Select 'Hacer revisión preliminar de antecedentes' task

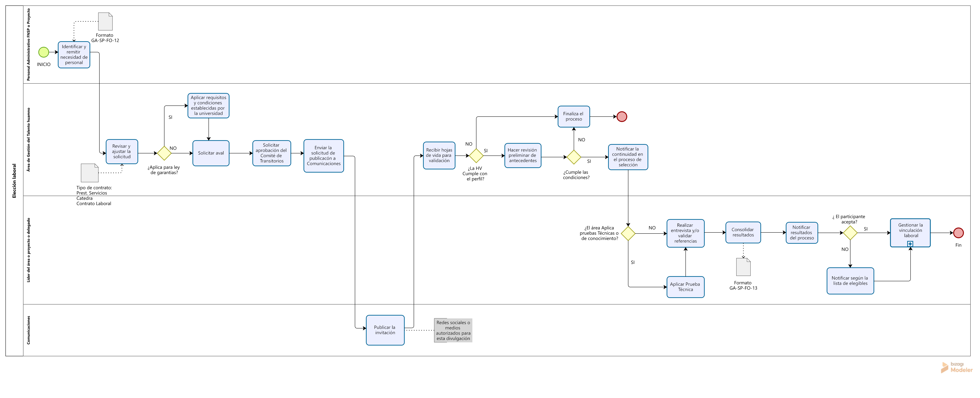point(523,156)
